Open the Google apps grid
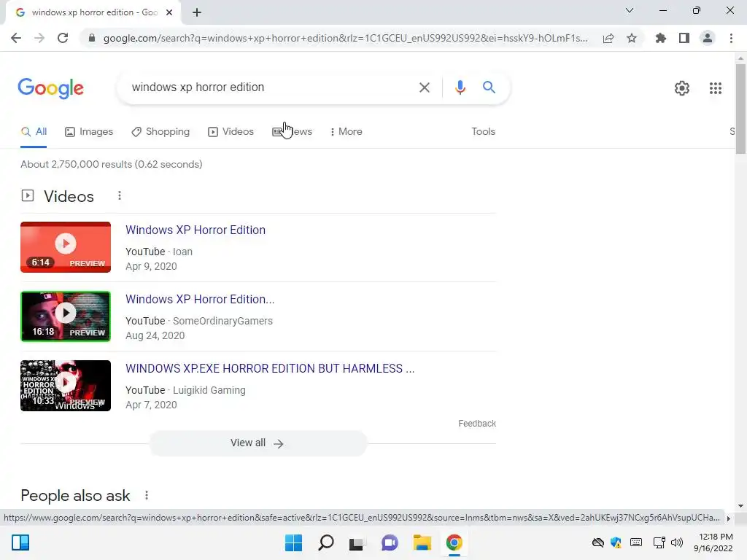 click(715, 88)
